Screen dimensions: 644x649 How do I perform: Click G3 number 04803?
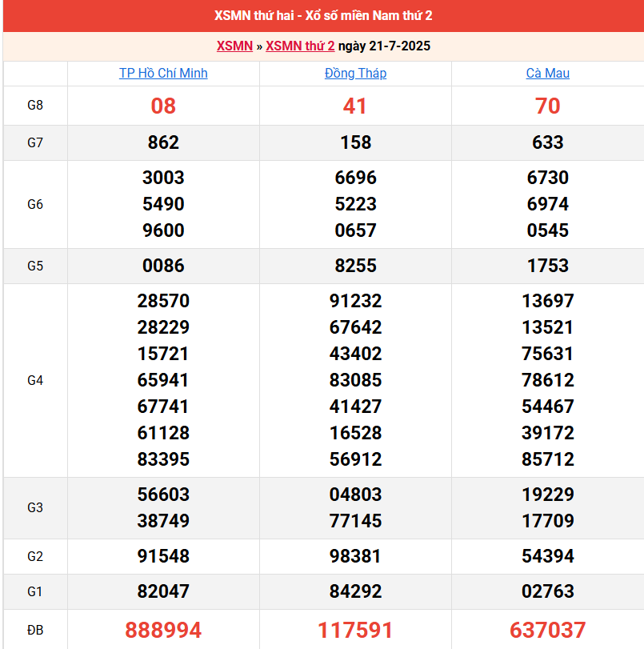(x=355, y=495)
